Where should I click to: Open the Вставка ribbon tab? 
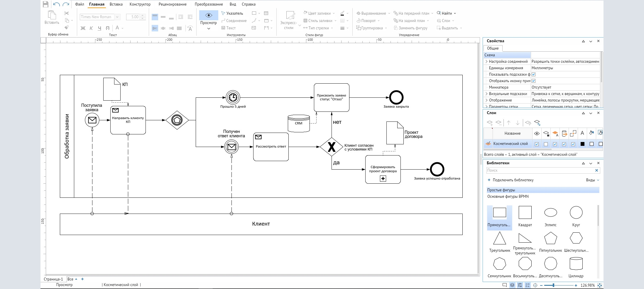pyautogui.click(x=116, y=4)
